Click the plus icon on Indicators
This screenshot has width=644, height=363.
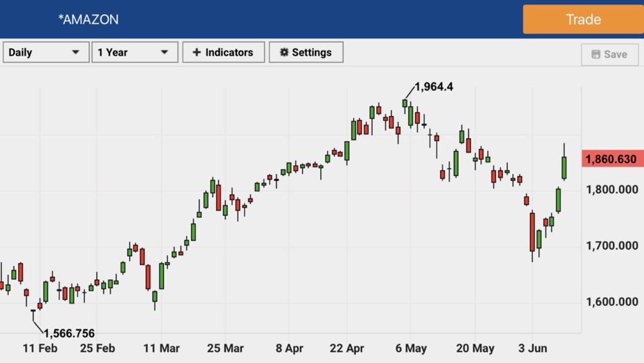pyautogui.click(x=196, y=53)
